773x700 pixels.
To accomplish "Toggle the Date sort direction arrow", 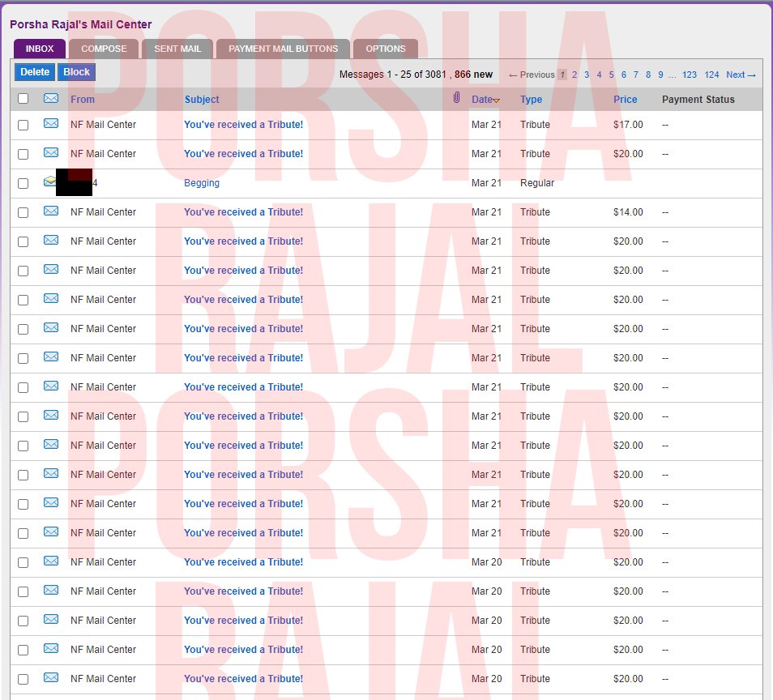I will coord(497,100).
